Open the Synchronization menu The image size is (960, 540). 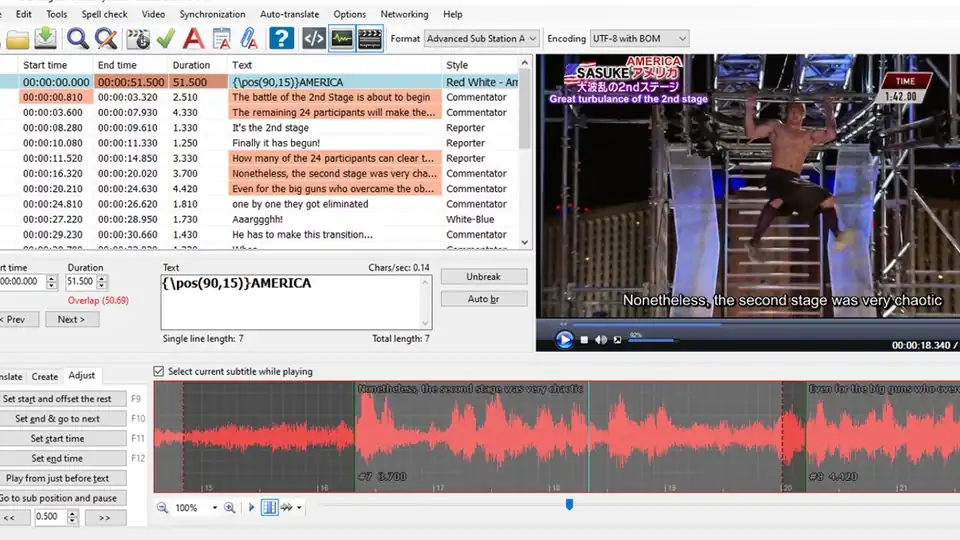pos(212,13)
